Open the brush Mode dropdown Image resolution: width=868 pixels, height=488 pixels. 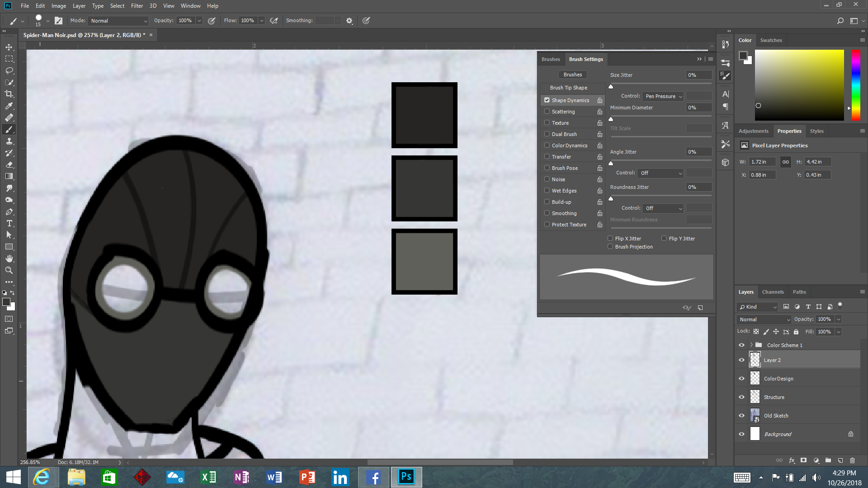119,21
